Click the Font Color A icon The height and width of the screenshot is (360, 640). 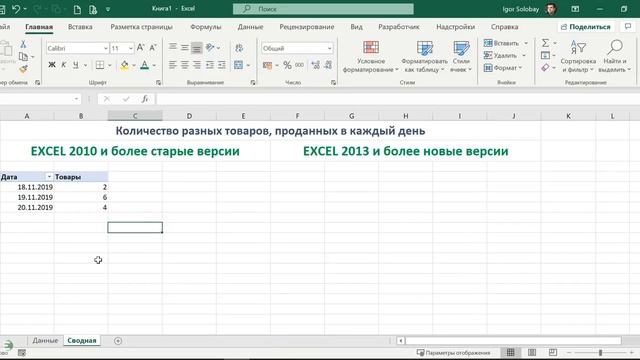pyautogui.click(x=144, y=65)
